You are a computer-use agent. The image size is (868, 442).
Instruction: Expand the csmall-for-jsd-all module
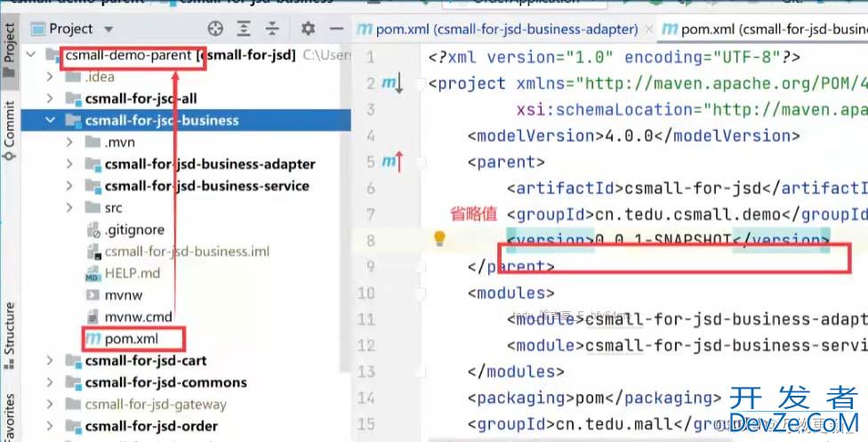tap(50, 99)
